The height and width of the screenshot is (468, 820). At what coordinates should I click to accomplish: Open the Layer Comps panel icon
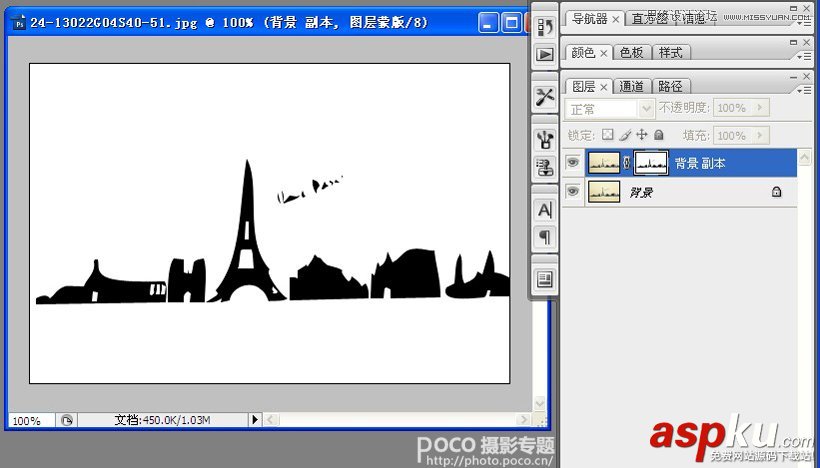(545, 279)
